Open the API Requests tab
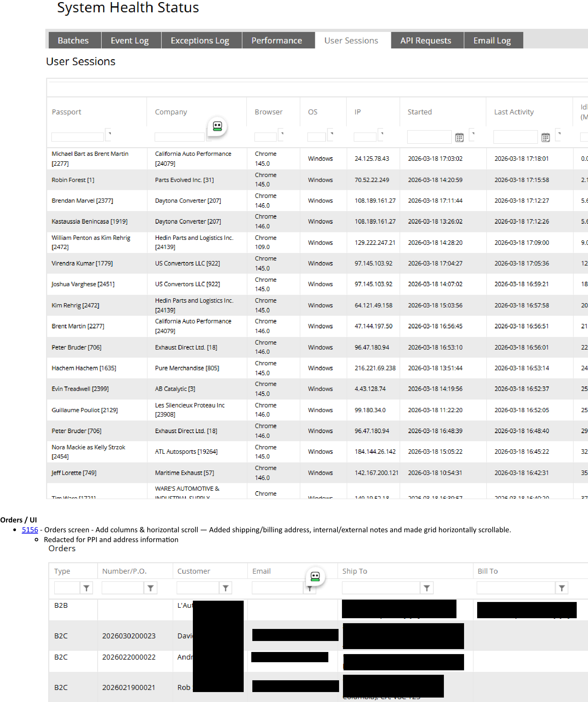 point(426,40)
